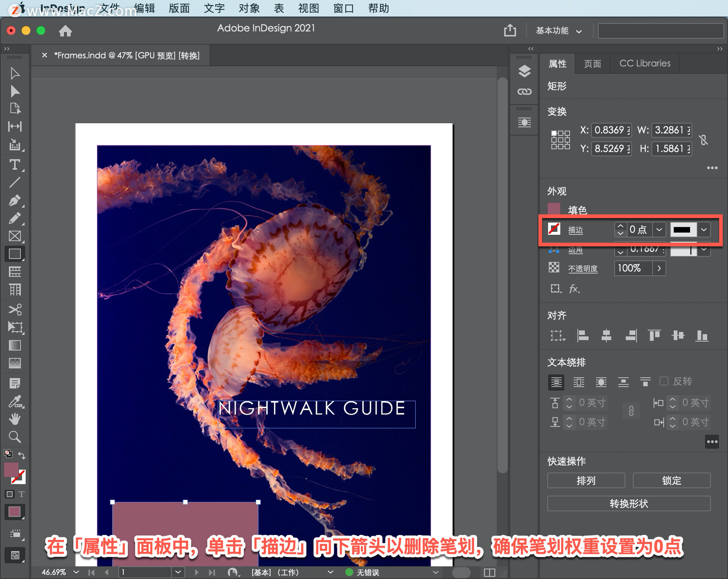Click the stroke none color swatch
The image size is (728, 579).
pyautogui.click(x=554, y=229)
